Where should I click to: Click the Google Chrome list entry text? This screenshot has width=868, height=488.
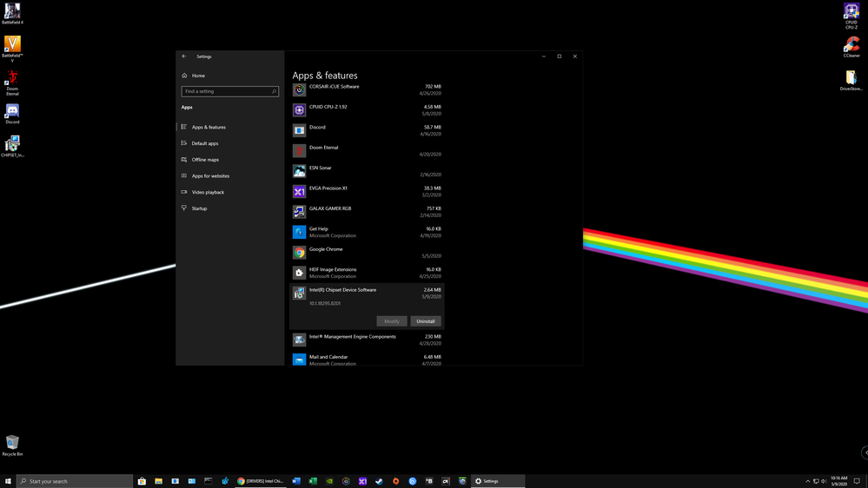(326, 249)
